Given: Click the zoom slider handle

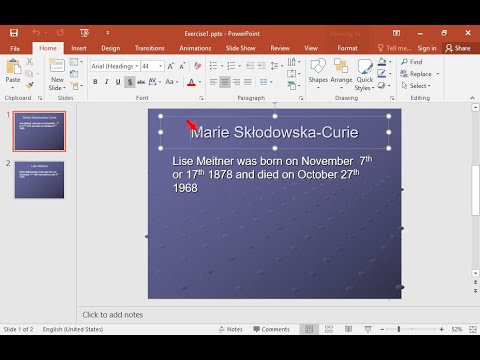Looking at the screenshot, I should [399, 329].
